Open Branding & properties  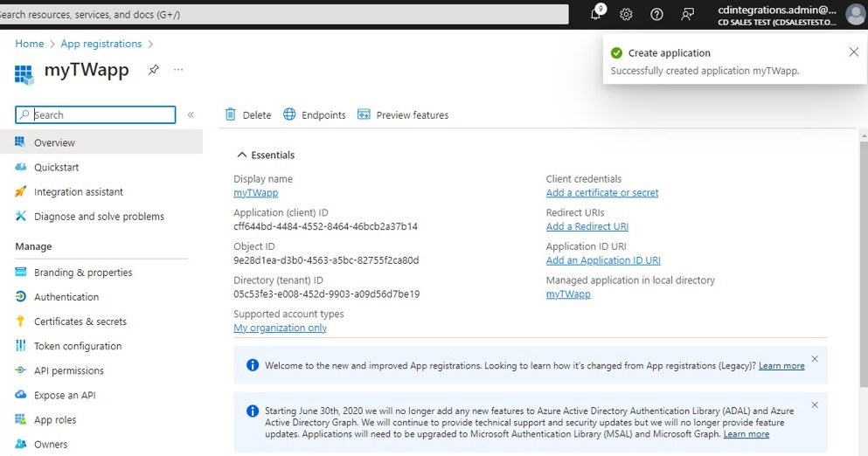point(83,273)
